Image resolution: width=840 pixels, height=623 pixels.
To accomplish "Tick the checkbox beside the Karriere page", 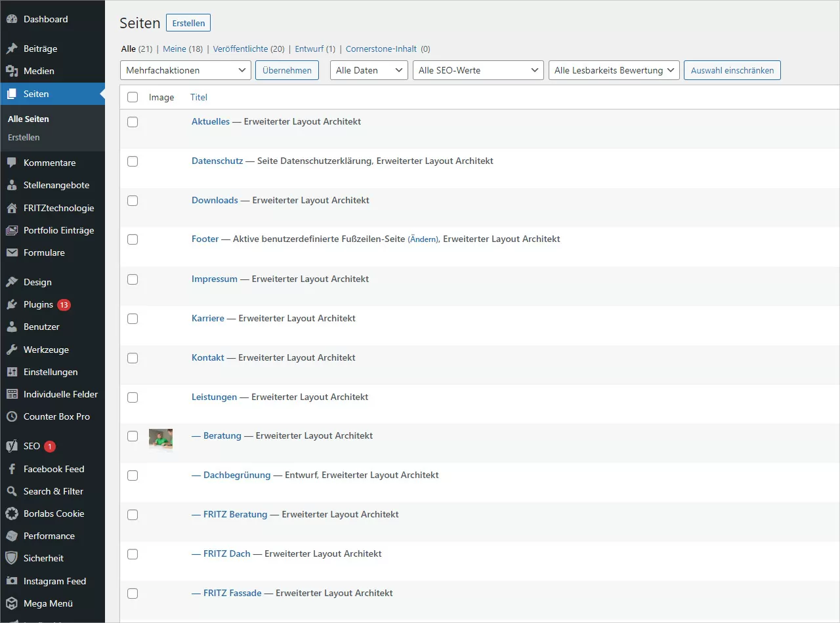I will (x=133, y=318).
